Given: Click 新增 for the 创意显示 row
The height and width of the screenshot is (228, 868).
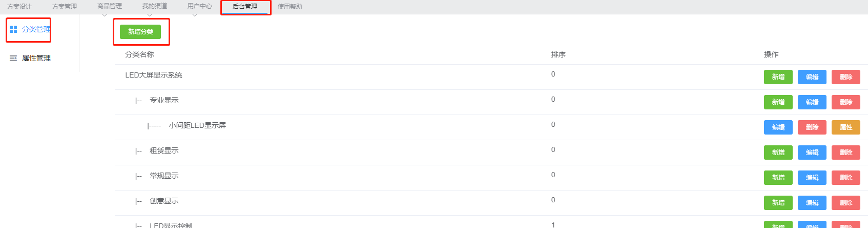Looking at the screenshot, I should [x=778, y=203].
